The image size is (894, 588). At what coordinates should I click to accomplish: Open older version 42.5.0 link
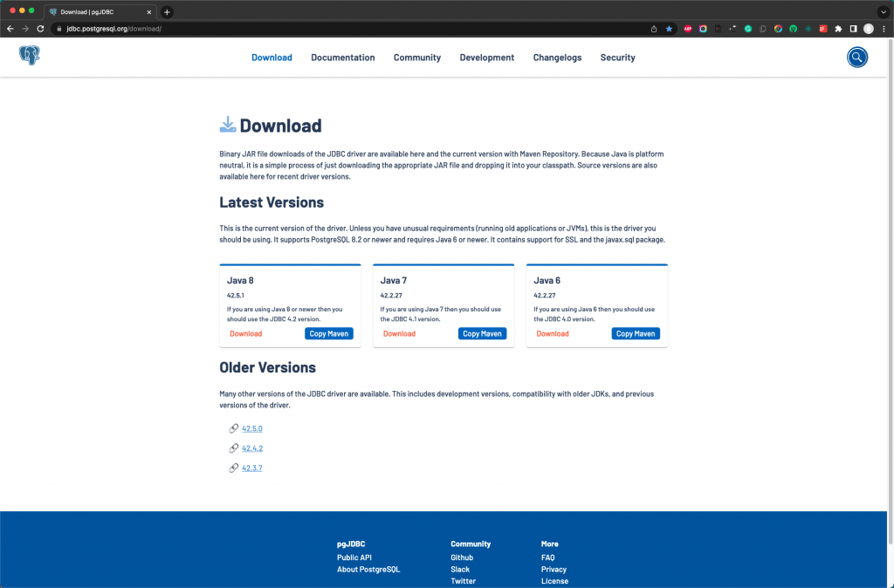pyautogui.click(x=252, y=428)
